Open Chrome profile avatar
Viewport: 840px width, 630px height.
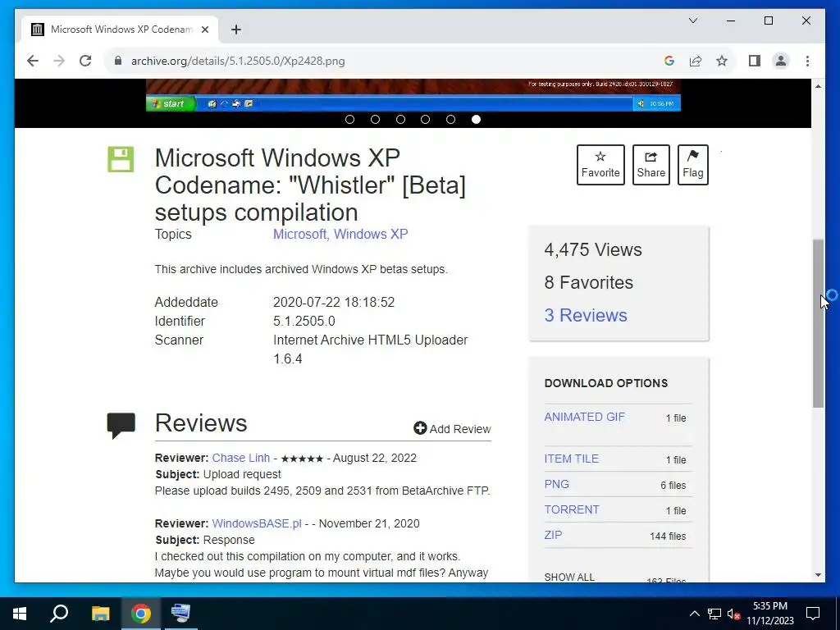tap(781, 61)
